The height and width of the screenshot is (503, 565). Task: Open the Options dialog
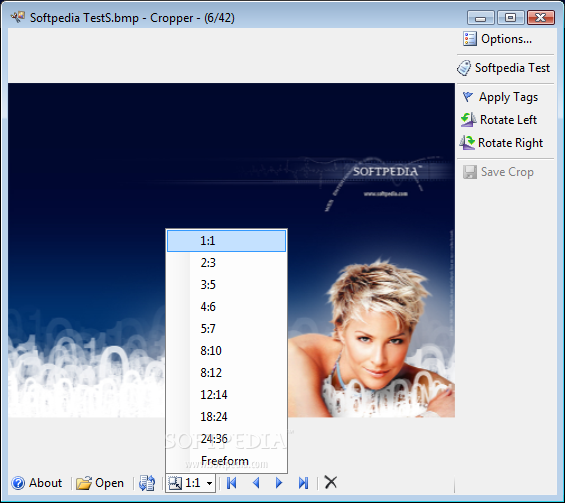[x=498, y=39]
